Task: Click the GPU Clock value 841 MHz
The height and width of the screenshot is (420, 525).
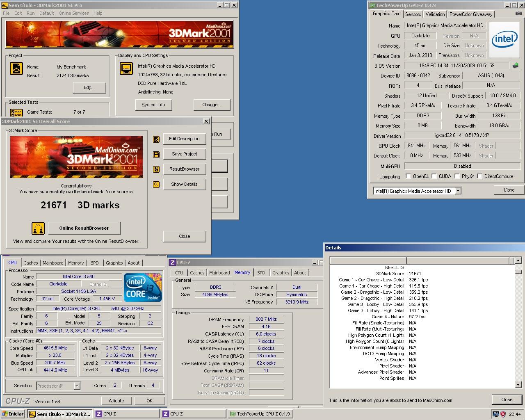Action: pyautogui.click(x=417, y=146)
